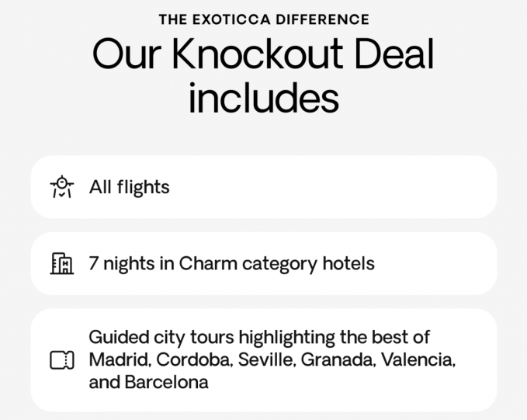Click the airplane icon beside All flights
The width and height of the screenshot is (527, 420).
(x=61, y=187)
